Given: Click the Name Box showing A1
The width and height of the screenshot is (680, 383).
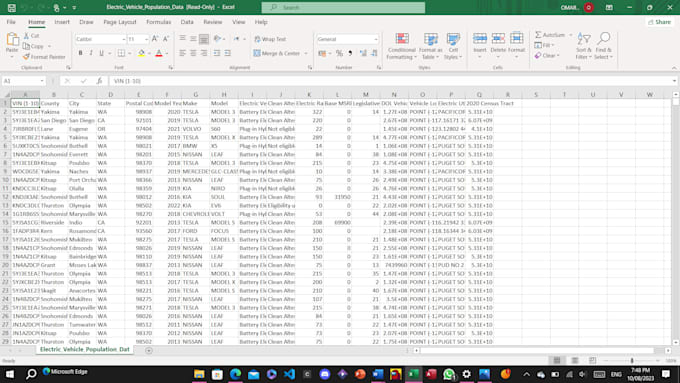Looking at the screenshot, I should point(23,81).
